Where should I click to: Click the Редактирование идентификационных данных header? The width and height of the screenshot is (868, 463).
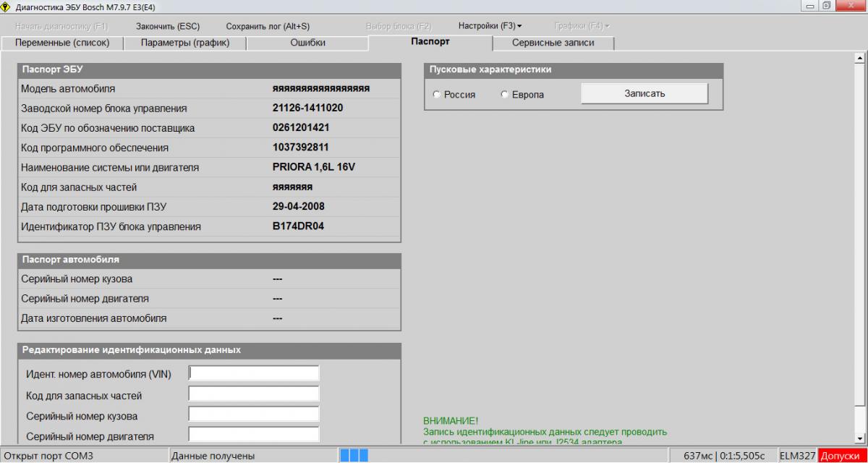[209, 350]
